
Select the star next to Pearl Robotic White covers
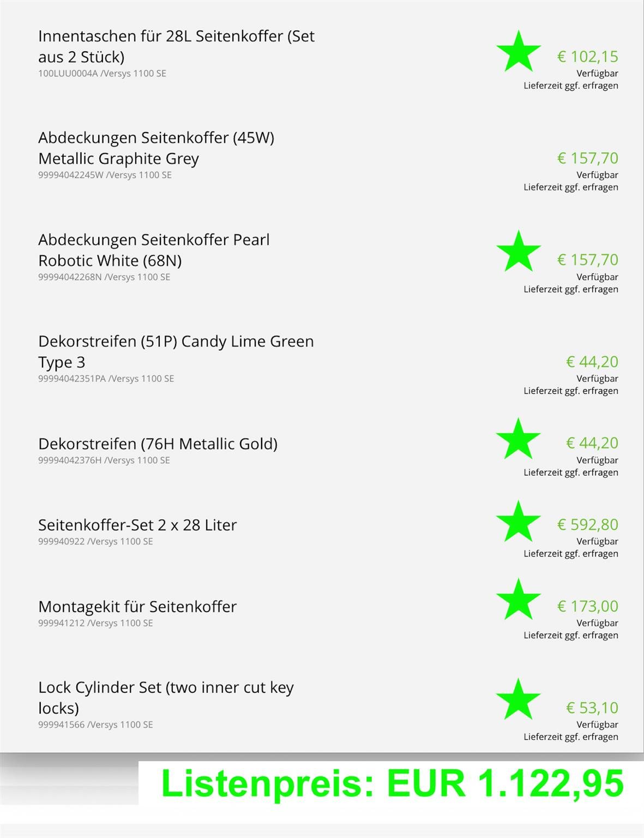pos(518,251)
